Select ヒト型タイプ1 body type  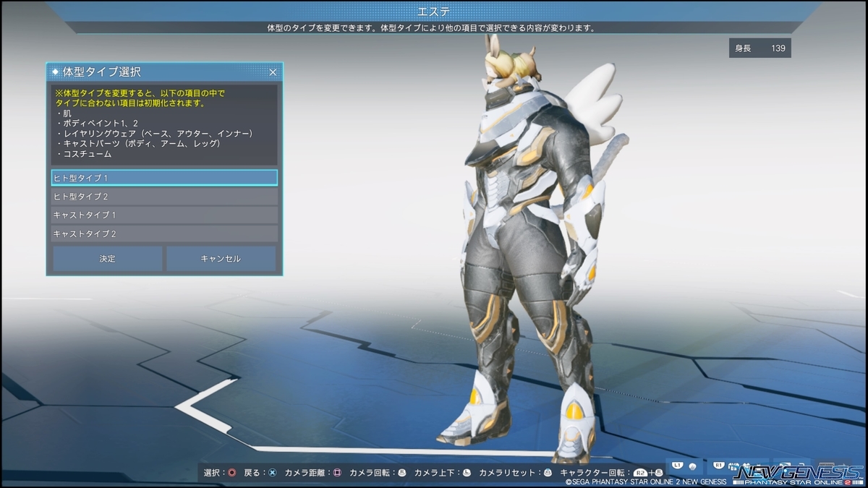(x=164, y=177)
